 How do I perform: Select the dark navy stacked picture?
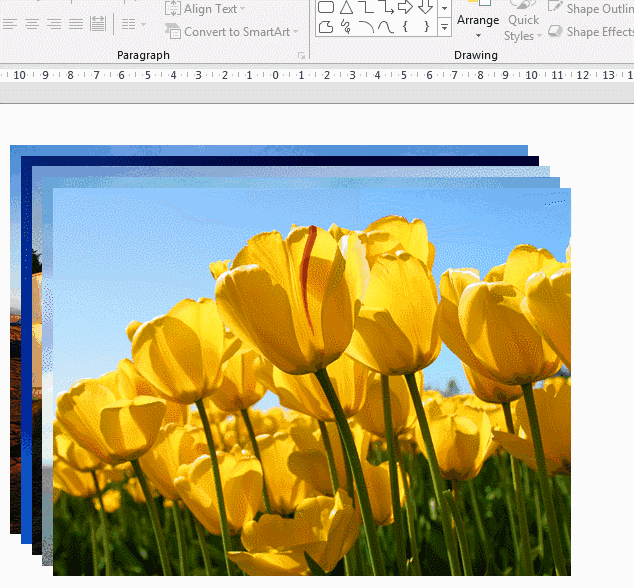[280, 161]
